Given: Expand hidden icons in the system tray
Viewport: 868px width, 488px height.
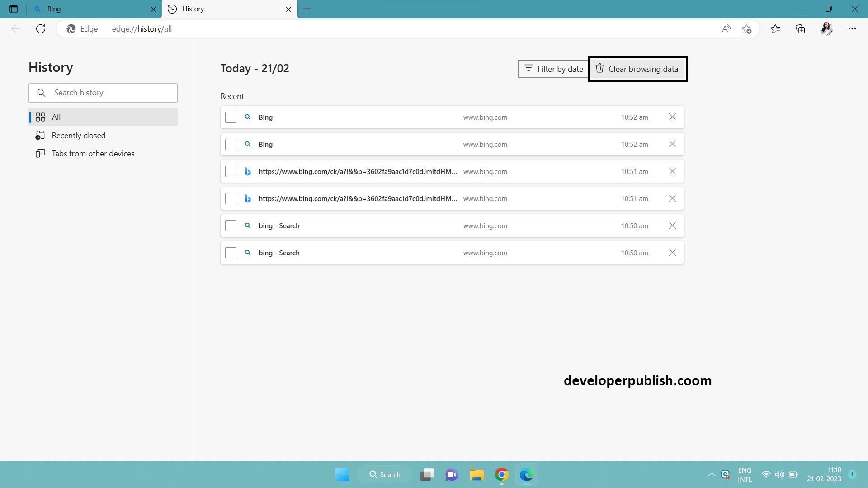Looking at the screenshot, I should coord(711,474).
